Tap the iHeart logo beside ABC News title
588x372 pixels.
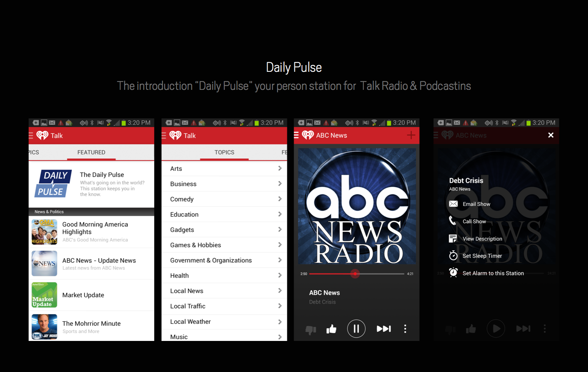[308, 135]
